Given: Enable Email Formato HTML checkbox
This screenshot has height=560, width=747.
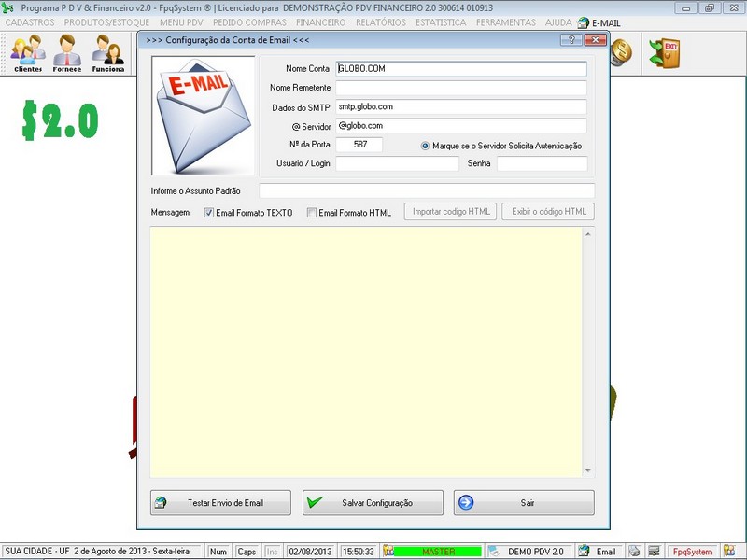Looking at the screenshot, I should click(x=312, y=213).
